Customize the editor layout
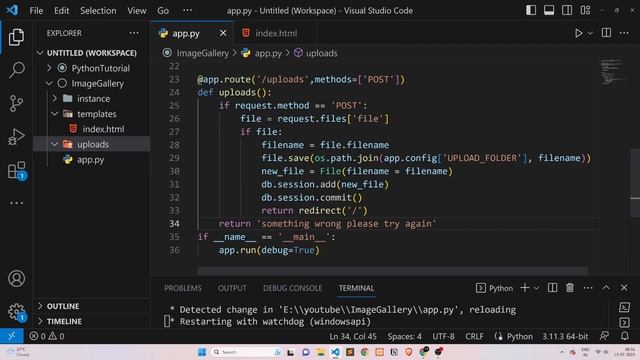This screenshot has height=360, width=640. [585, 10]
